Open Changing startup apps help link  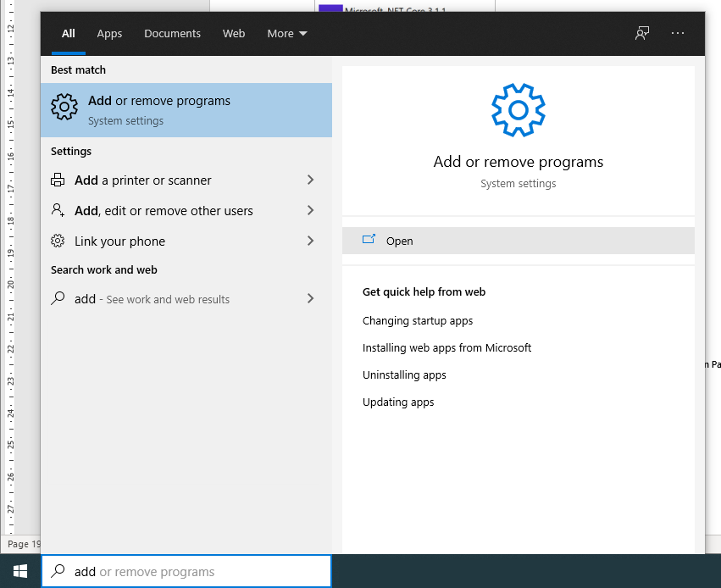[x=418, y=320]
